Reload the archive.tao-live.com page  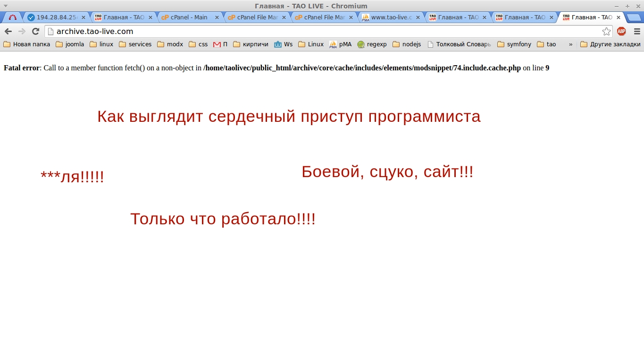pos(35,31)
